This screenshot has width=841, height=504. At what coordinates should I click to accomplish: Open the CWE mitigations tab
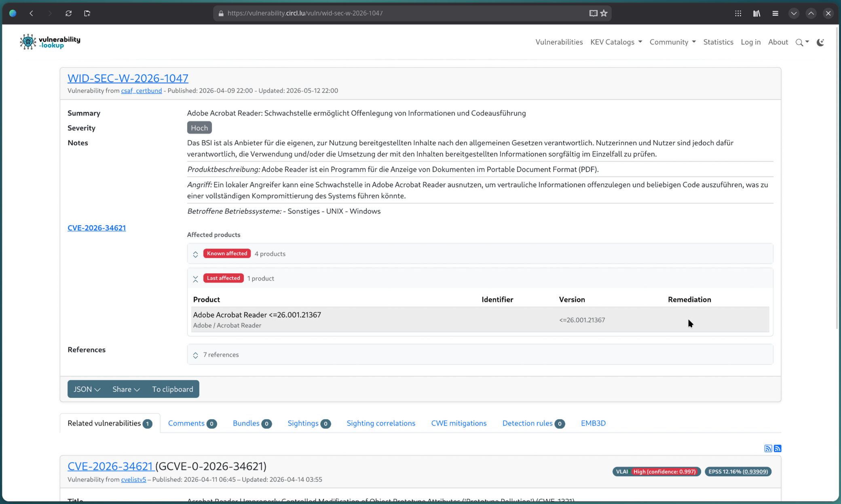(x=459, y=423)
